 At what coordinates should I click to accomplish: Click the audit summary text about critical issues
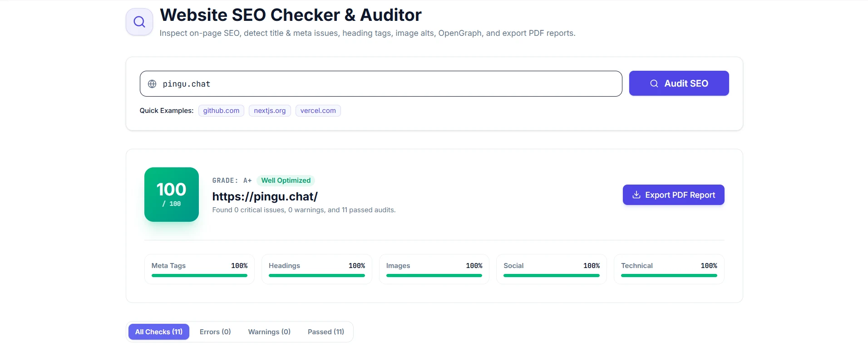click(x=304, y=210)
